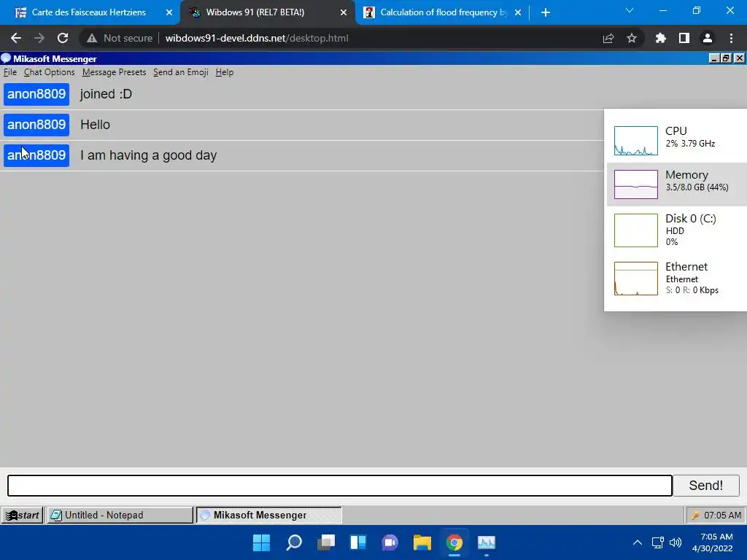747x560 pixels.
Task: Click the address bar URL
Action: (257, 38)
